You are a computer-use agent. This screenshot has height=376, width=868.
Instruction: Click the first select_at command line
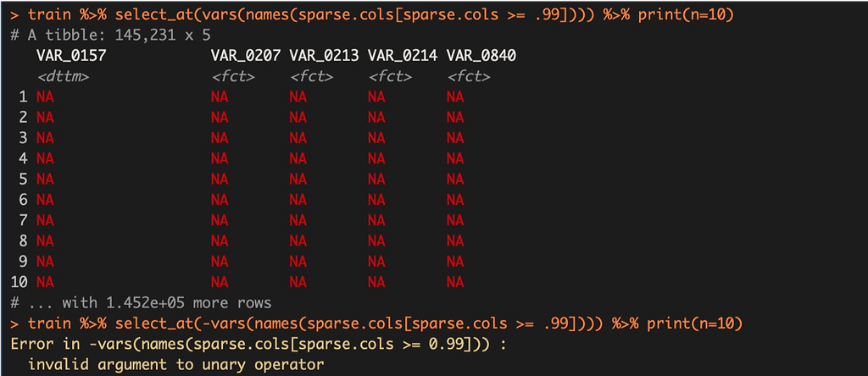coord(371,15)
